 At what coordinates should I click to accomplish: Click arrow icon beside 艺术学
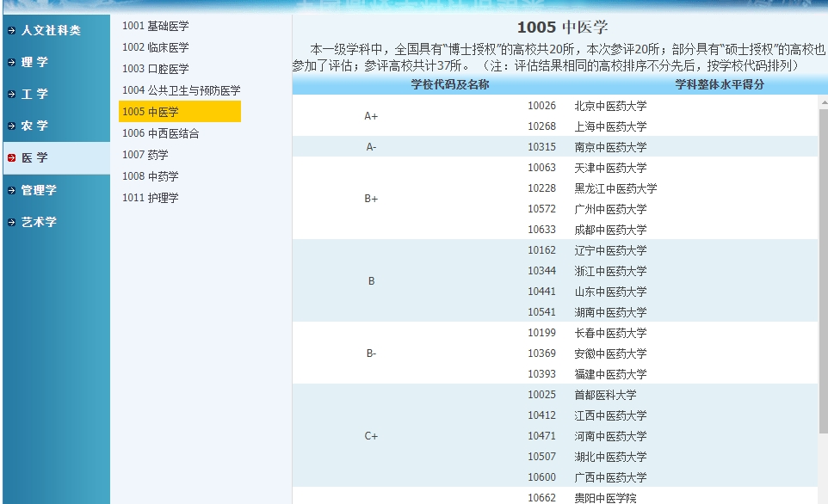point(11,222)
